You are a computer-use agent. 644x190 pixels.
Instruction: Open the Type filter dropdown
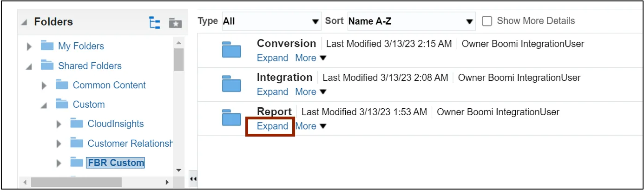coord(271,21)
